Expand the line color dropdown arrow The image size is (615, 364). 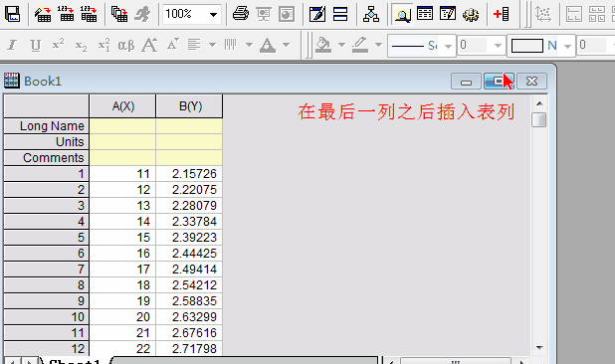click(378, 45)
